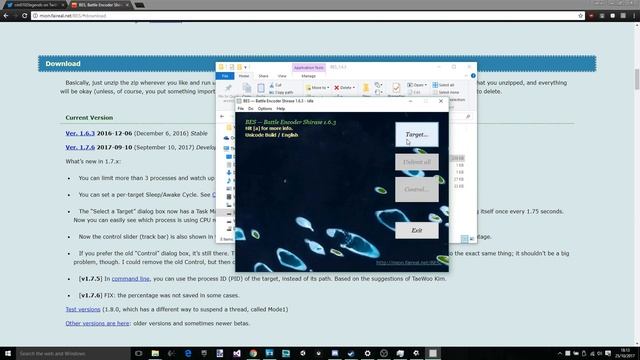Open the File menu in BES window
The width and height of the screenshot is (640, 360).
[241, 109]
